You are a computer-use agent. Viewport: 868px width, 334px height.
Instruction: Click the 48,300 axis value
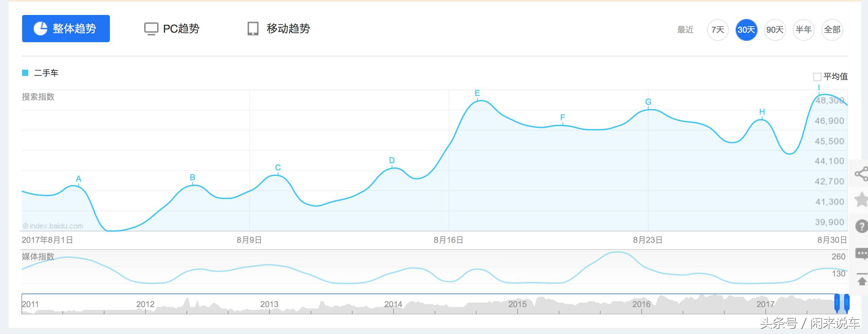tap(830, 100)
